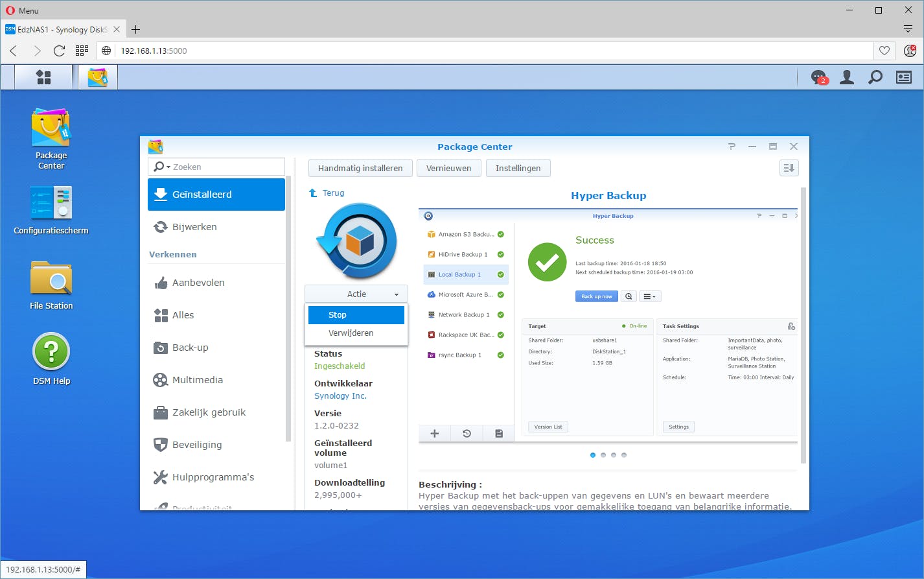Open a new browser tab
Screen dimensions: 924x579
[135, 29]
